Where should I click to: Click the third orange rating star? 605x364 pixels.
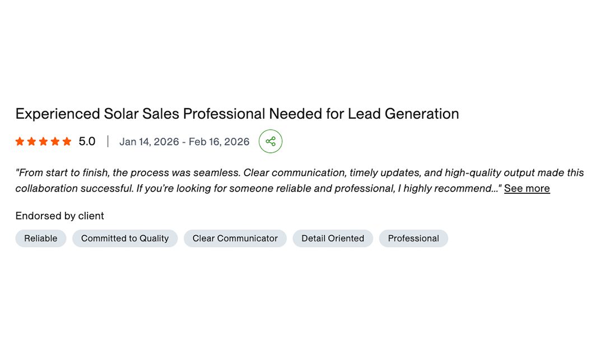point(43,142)
